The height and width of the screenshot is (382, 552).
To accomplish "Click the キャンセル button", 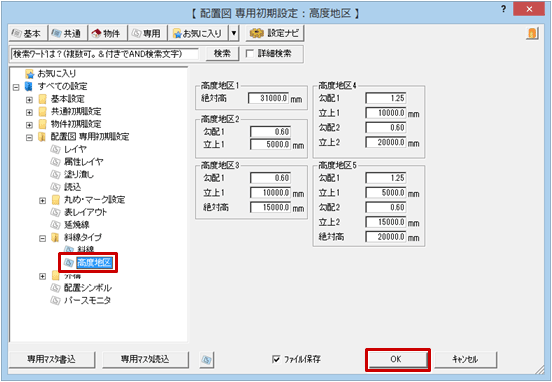I will 465,359.
